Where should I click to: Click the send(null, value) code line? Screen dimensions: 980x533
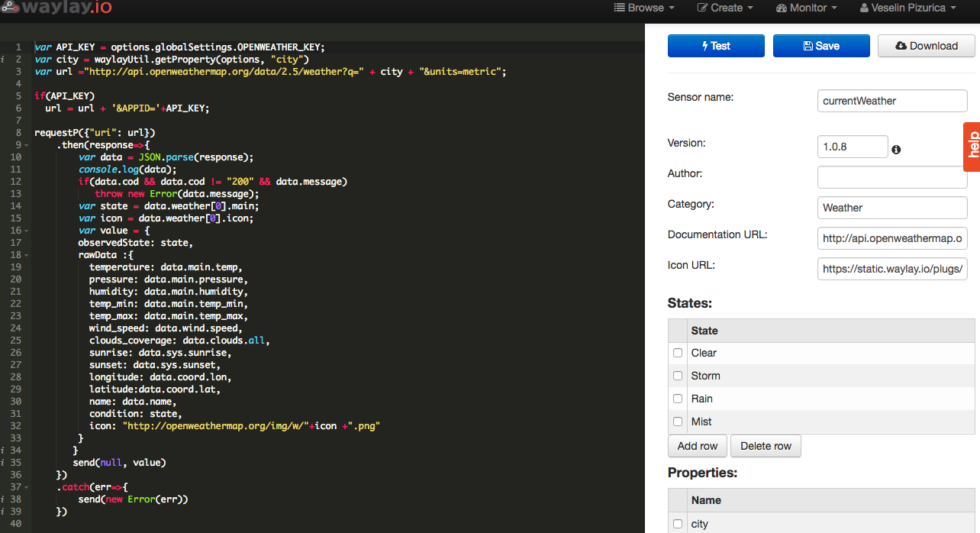click(119, 463)
